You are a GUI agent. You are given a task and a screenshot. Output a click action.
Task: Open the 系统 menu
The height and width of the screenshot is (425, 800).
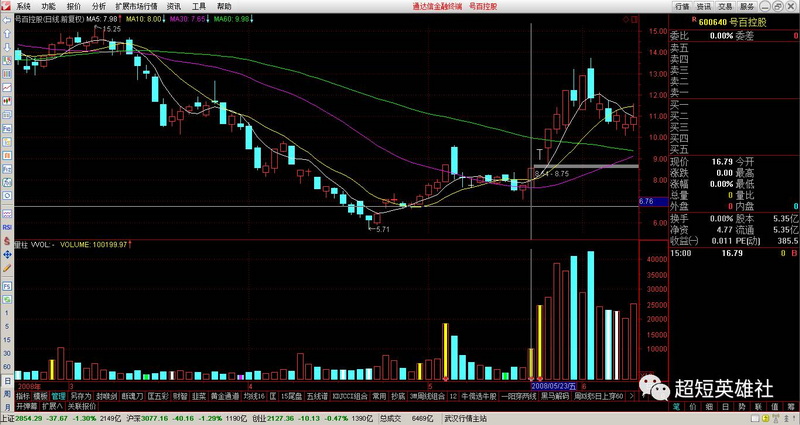(23, 6)
